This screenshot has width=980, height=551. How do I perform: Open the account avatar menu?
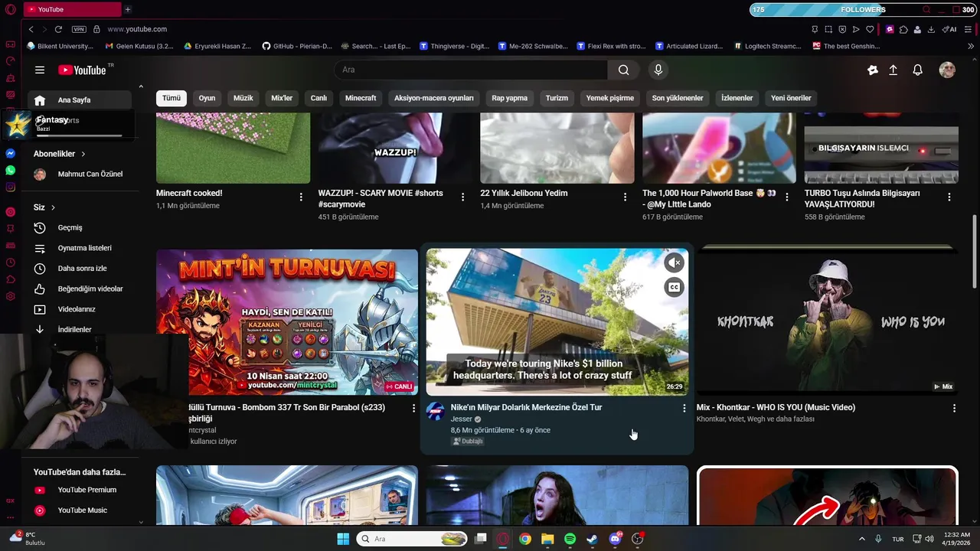coord(947,70)
